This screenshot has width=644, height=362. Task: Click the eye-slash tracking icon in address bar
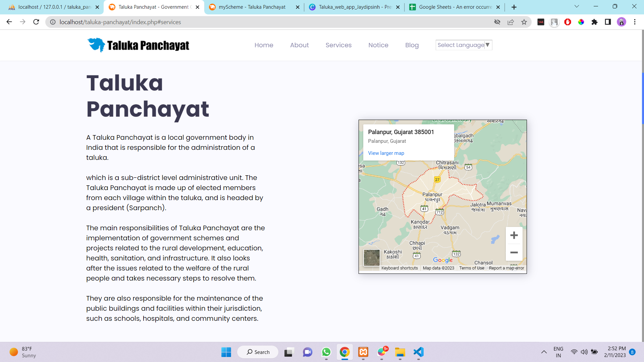(x=497, y=22)
